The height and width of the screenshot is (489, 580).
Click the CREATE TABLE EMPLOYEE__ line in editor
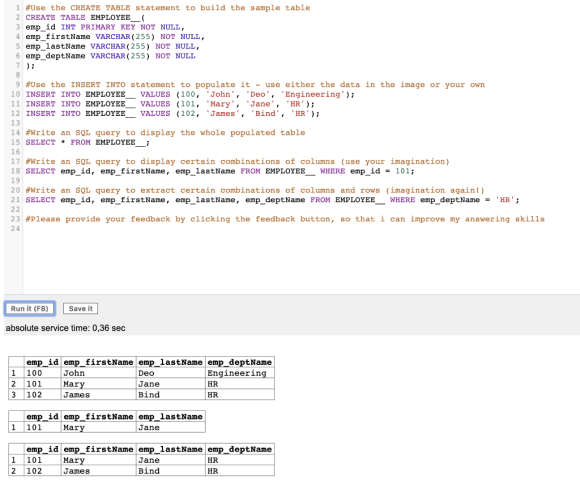click(85, 17)
